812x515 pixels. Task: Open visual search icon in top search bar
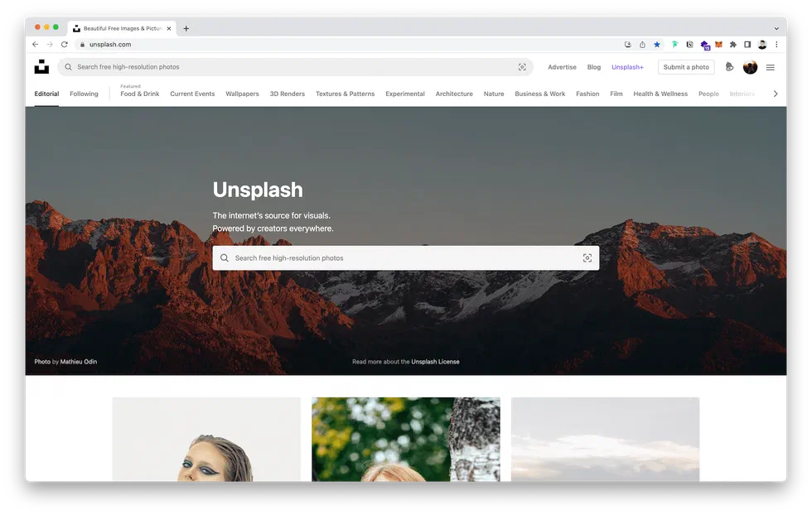pos(522,67)
